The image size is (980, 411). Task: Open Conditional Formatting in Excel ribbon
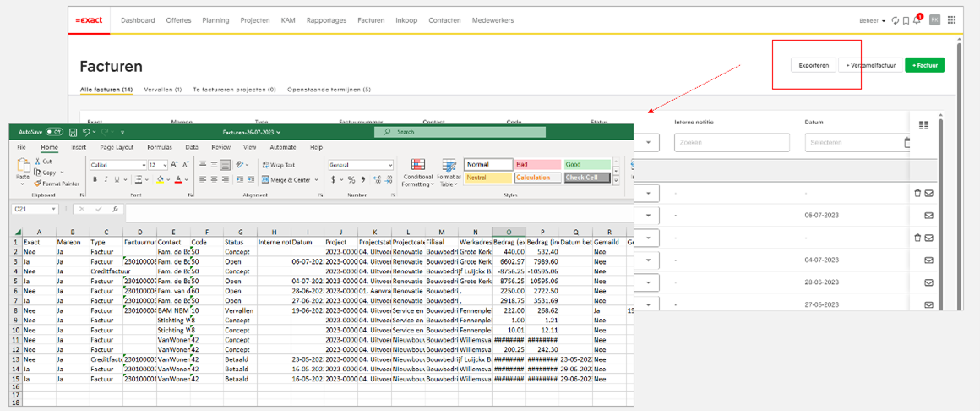click(x=417, y=173)
